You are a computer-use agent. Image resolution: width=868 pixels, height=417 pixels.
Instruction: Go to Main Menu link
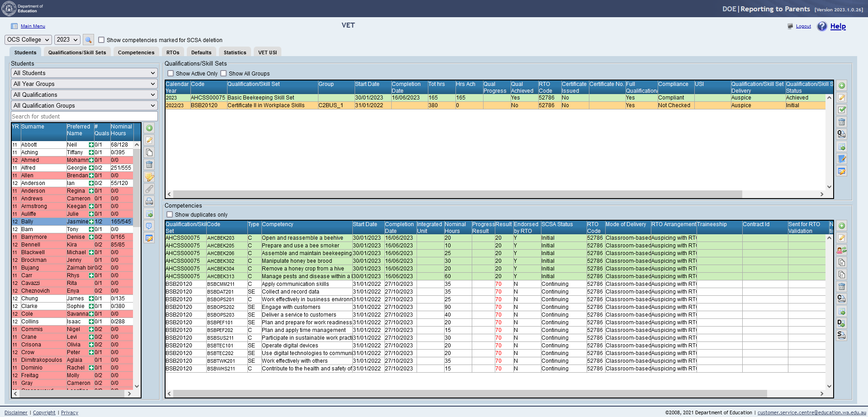click(33, 26)
